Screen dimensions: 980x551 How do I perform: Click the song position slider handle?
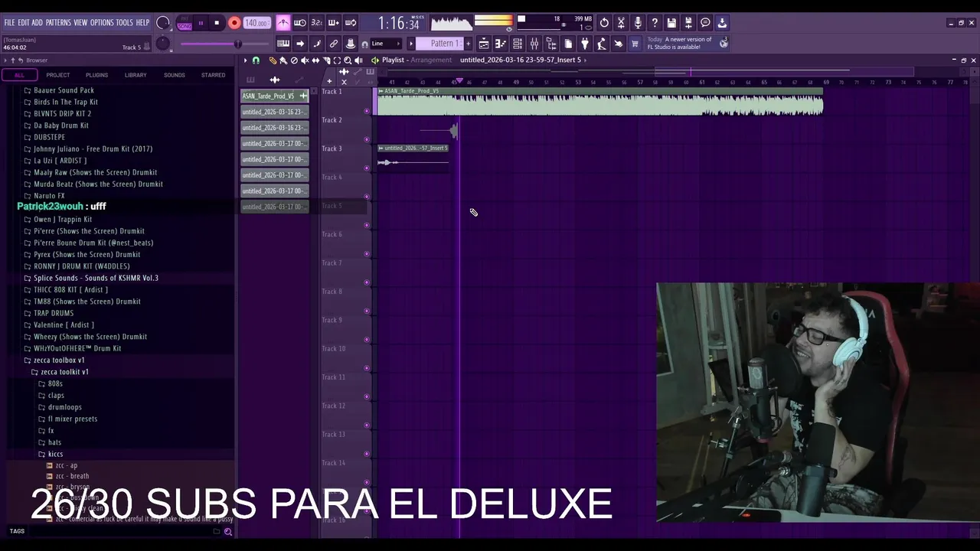(x=237, y=44)
